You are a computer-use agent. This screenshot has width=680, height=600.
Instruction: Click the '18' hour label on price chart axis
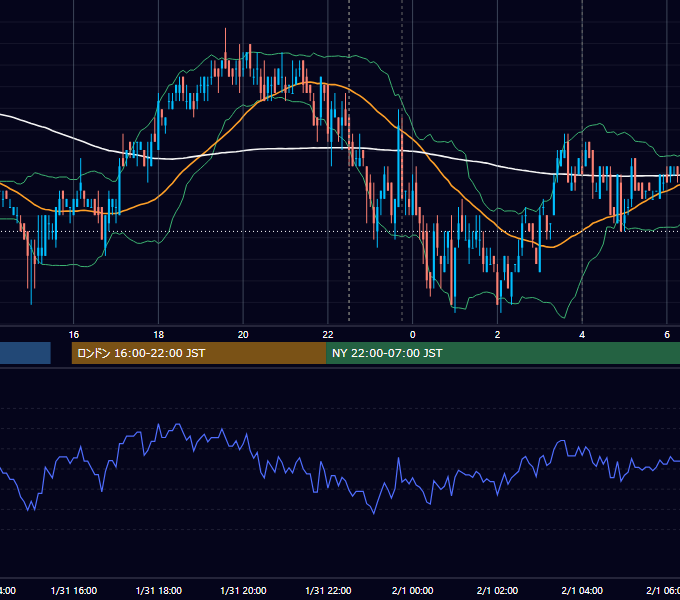[159, 335]
